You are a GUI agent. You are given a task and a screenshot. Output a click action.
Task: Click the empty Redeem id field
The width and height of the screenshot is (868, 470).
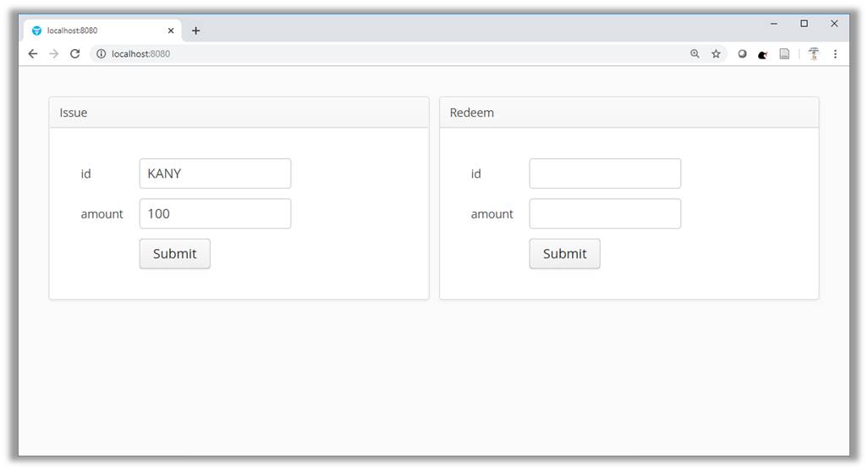coord(605,174)
